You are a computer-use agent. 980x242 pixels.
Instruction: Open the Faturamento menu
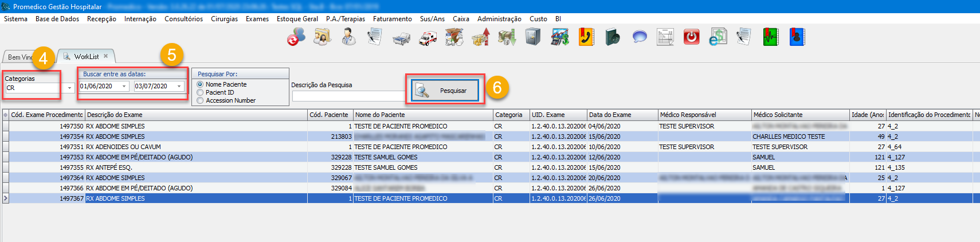tap(392, 19)
